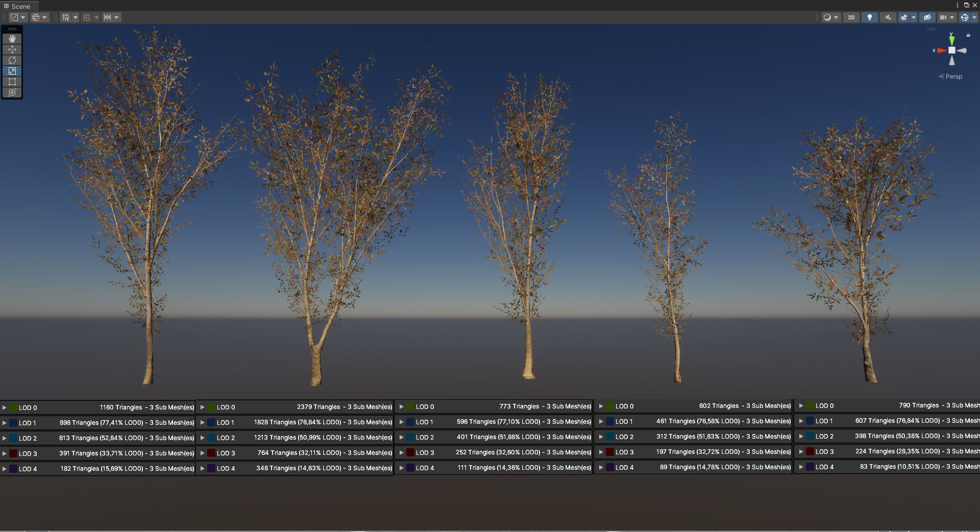Select the Hand view tool

[12, 38]
